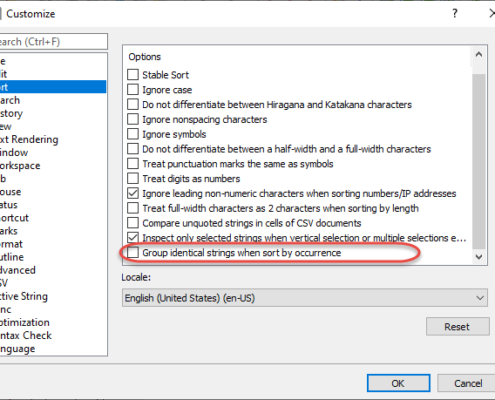Enable the Stable Sort checkbox
The height and width of the screenshot is (400, 495).
coord(133,75)
